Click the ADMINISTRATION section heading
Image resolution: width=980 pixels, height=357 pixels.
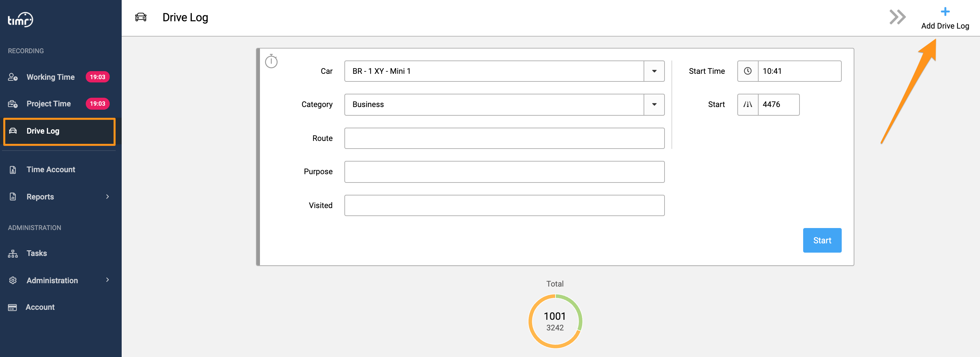pos(34,228)
